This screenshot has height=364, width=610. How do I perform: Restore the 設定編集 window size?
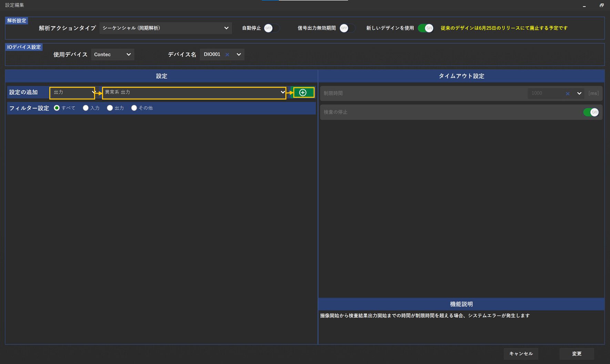pos(601,5)
